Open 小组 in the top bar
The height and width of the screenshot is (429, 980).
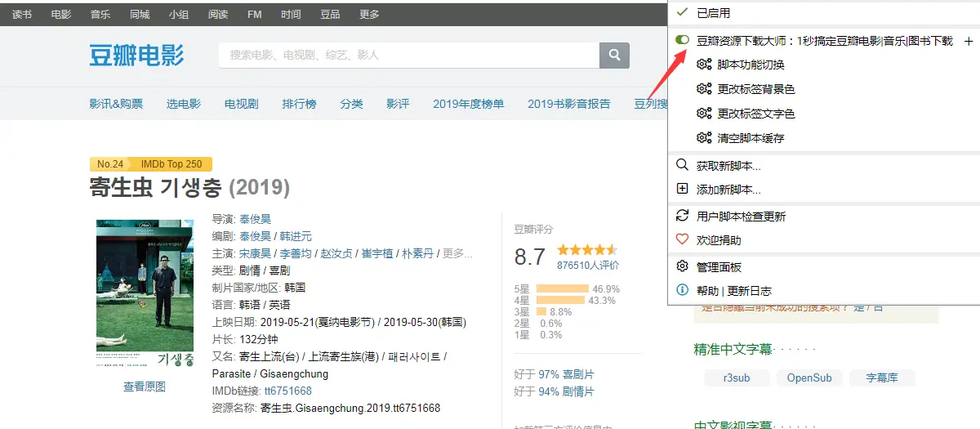click(179, 15)
